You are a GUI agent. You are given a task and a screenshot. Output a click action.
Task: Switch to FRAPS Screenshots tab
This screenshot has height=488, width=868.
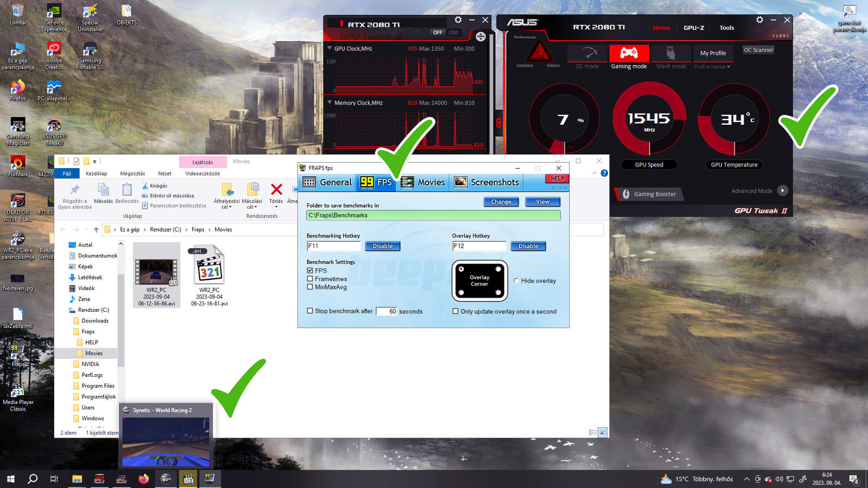[x=487, y=182]
